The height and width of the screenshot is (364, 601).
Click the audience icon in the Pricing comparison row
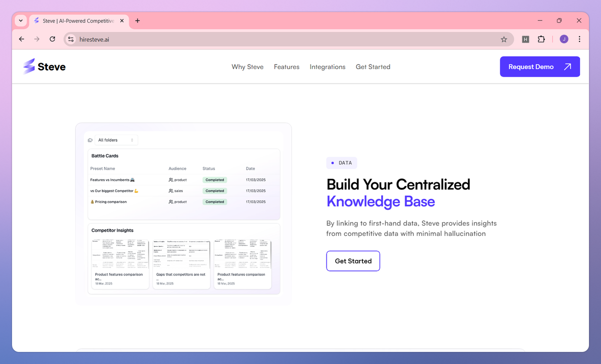(x=171, y=202)
